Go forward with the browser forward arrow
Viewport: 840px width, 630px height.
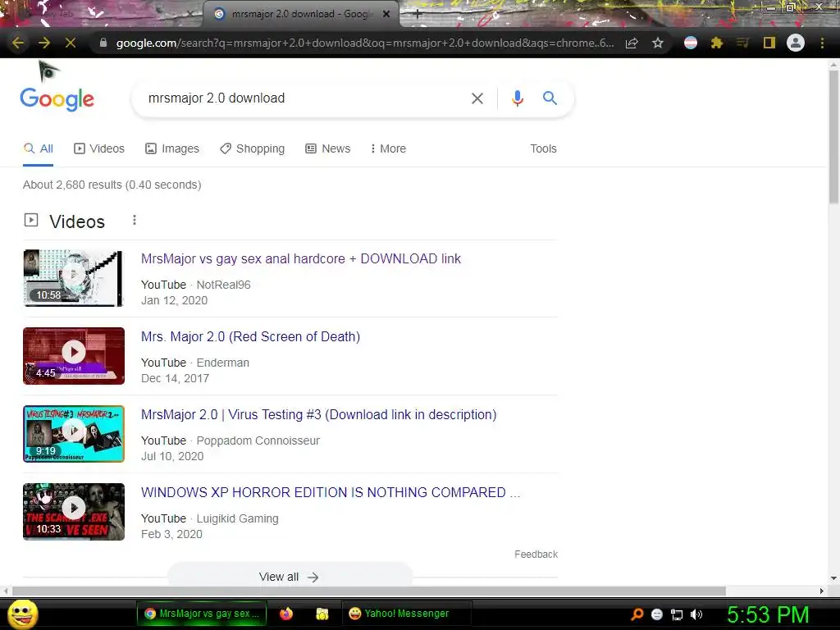[x=44, y=43]
